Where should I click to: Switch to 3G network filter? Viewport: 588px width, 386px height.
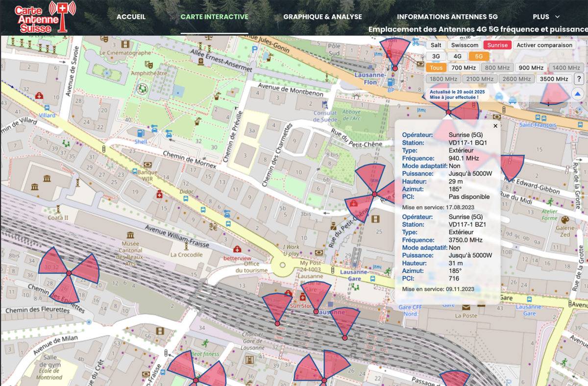click(436, 56)
